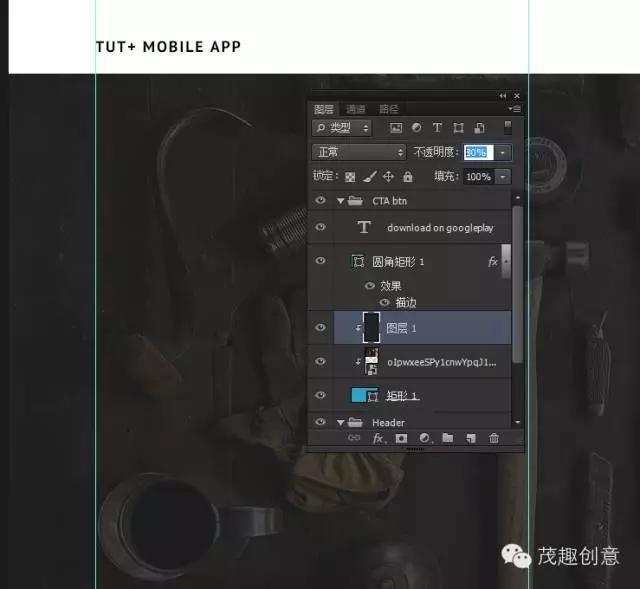
Task: Close the layers panel
Action: pos(517,96)
